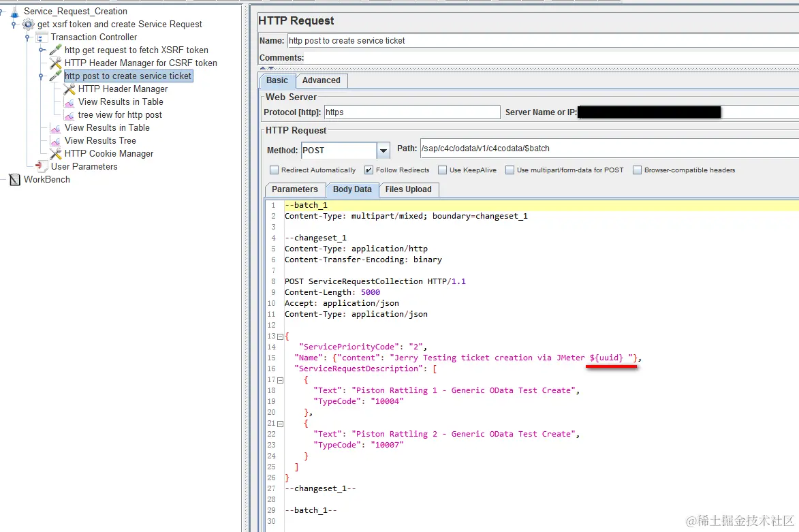Screen dimensions: 799x532
Task: Collapse the comments section divider arrows
Action: tap(267, 67)
